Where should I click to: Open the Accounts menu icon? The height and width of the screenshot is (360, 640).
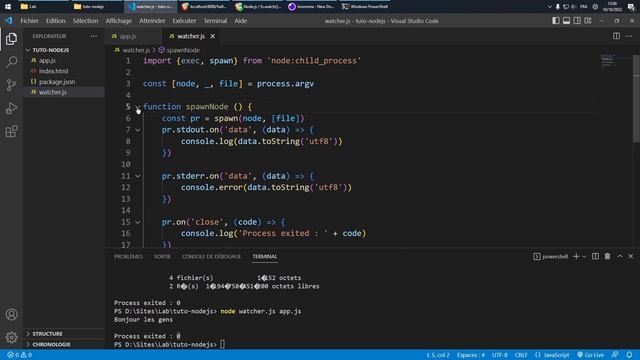(11, 315)
